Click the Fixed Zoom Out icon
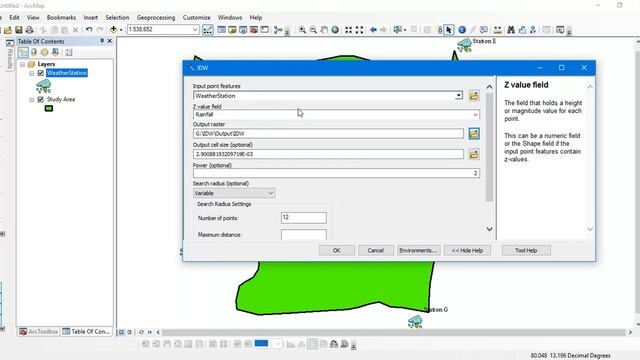The height and width of the screenshot is (360, 640). pyautogui.click(x=360, y=30)
